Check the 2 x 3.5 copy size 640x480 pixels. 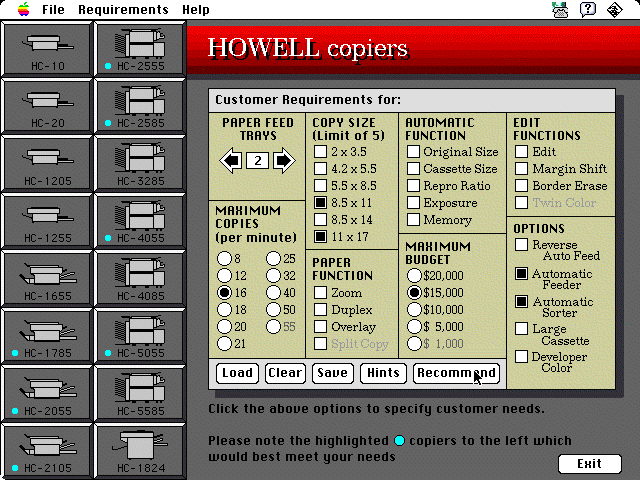pyautogui.click(x=320, y=152)
